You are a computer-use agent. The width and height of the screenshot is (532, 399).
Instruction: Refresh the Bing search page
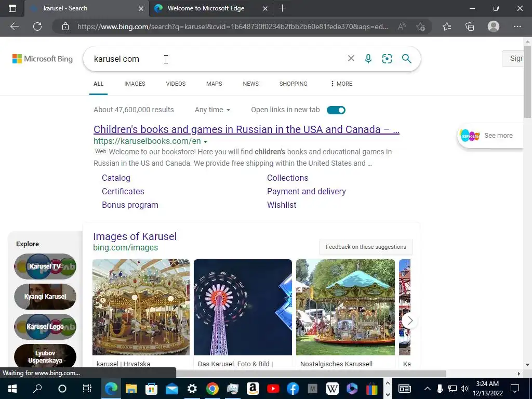(x=37, y=26)
